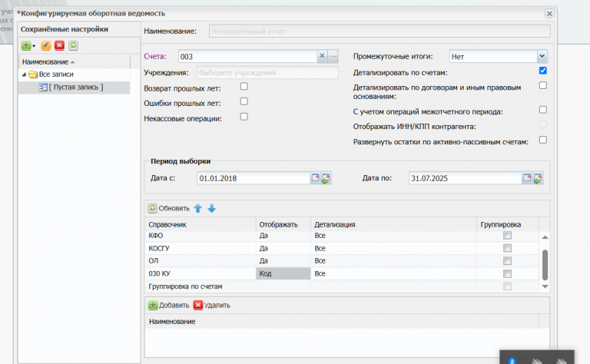Click Все cell in КОСГУ row
This screenshot has height=364, width=590.
(x=393, y=248)
